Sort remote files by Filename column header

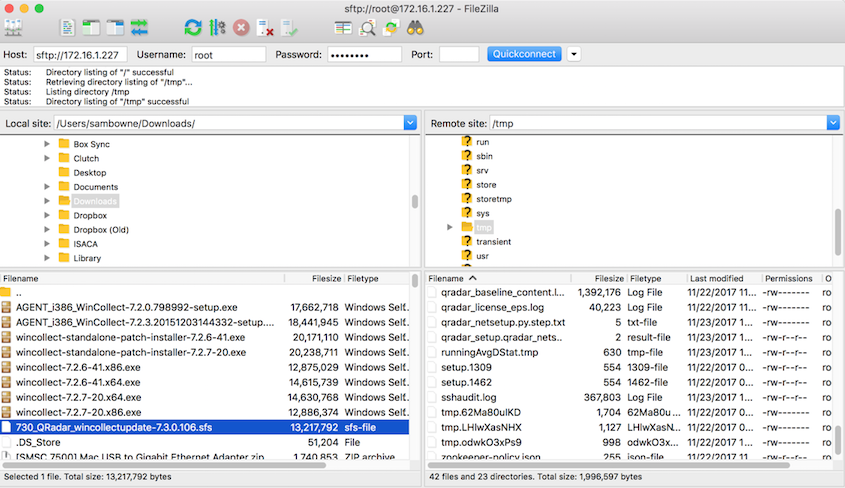pos(498,278)
